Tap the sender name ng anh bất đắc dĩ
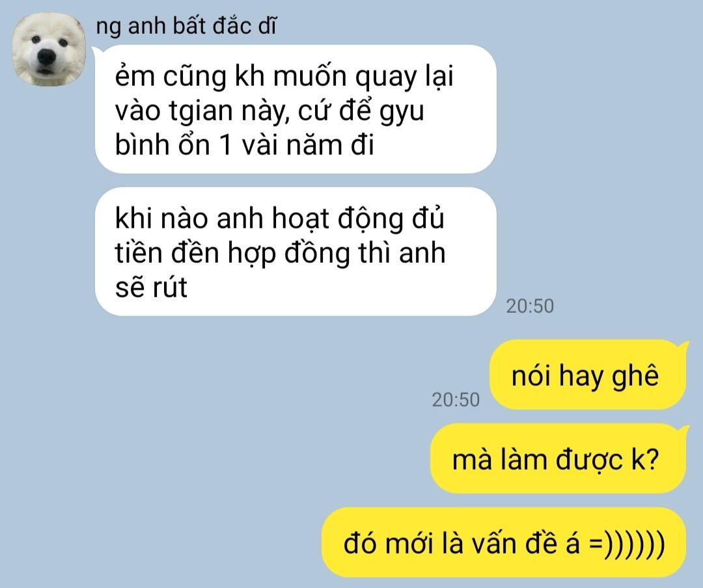The width and height of the screenshot is (703, 588). (x=186, y=26)
